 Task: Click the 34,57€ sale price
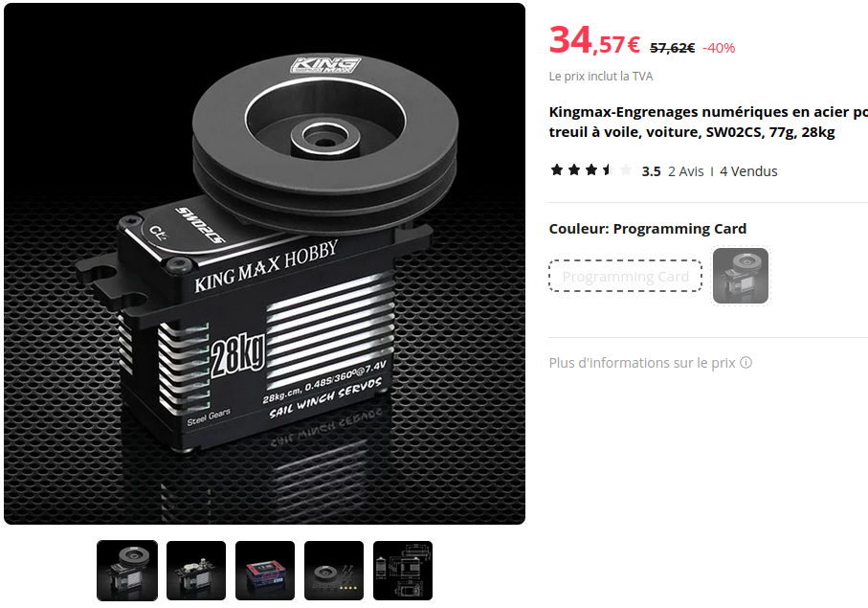pyautogui.click(x=594, y=41)
